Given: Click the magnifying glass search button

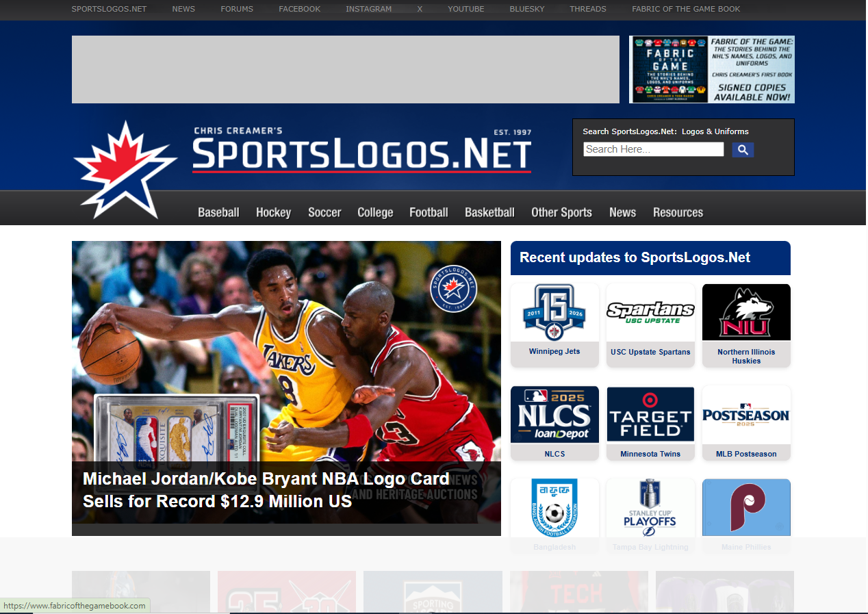Looking at the screenshot, I should [x=743, y=150].
